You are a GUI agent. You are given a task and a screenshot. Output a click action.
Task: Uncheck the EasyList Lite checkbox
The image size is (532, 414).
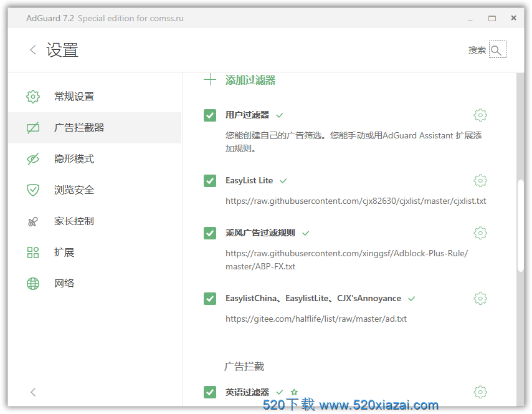210,181
